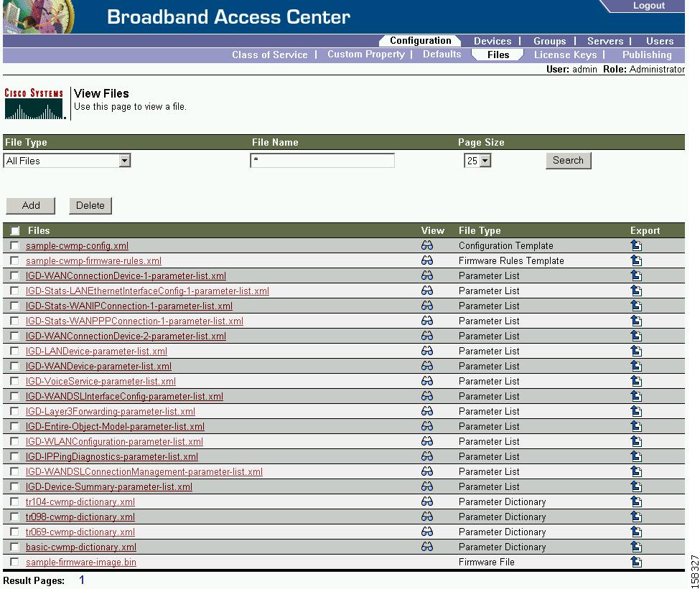
Task: Check the sample-cwmp-config.xml checkbox
Action: tap(15, 245)
